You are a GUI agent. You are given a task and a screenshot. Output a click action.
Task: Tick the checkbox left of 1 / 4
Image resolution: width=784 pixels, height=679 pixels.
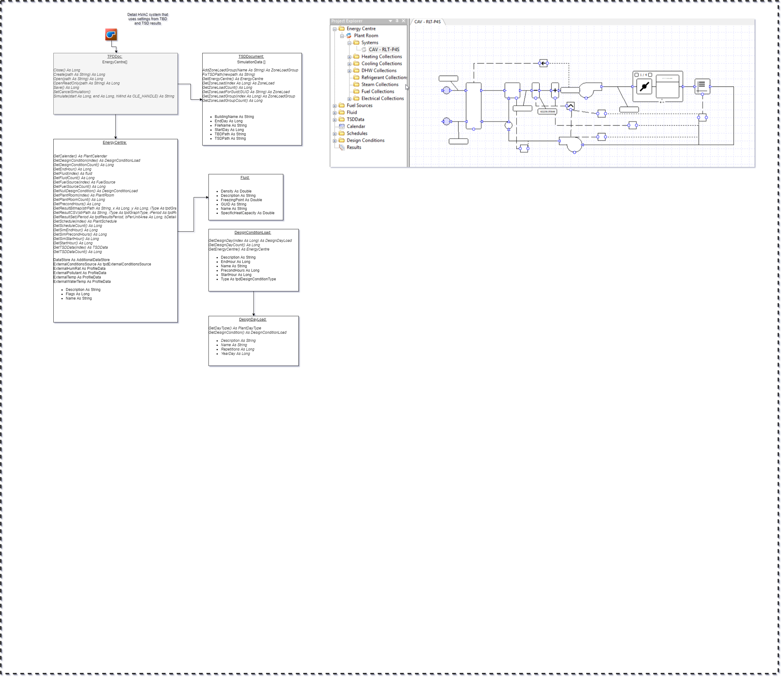pyautogui.click(x=637, y=75)
